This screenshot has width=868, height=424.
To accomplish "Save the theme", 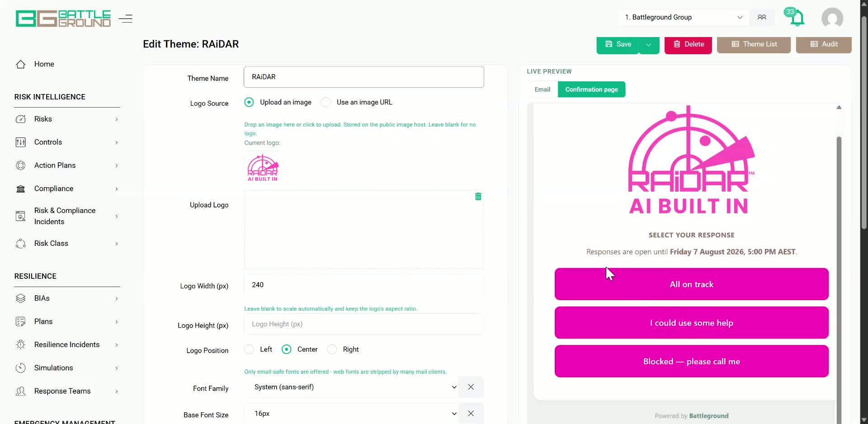I will point(618,44).
